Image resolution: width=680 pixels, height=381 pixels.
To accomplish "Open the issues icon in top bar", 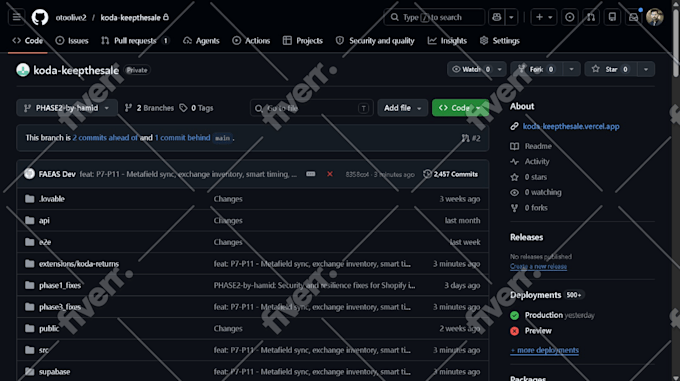I will tap(569, 17).
